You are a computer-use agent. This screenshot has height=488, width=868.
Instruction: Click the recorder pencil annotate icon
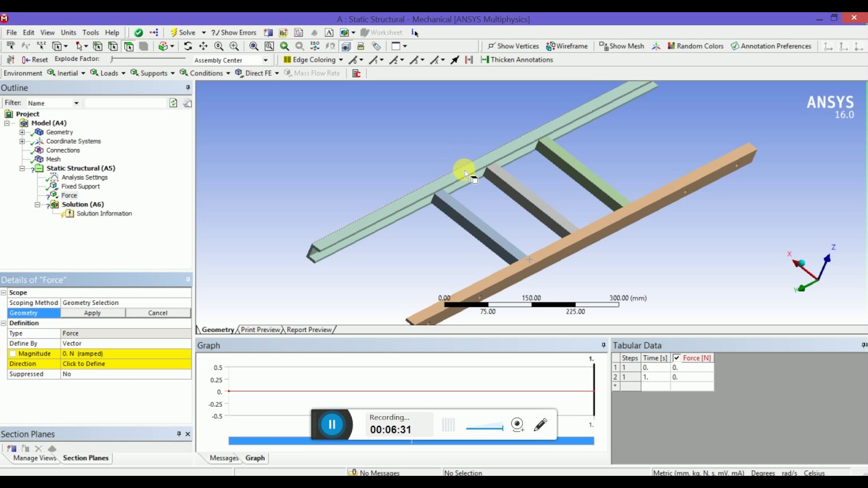point(540,425)
